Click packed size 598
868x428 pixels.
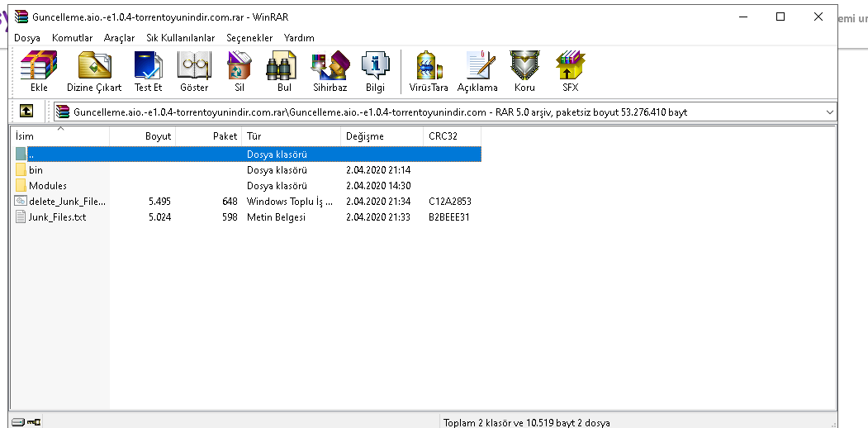(x=230, y=217)
